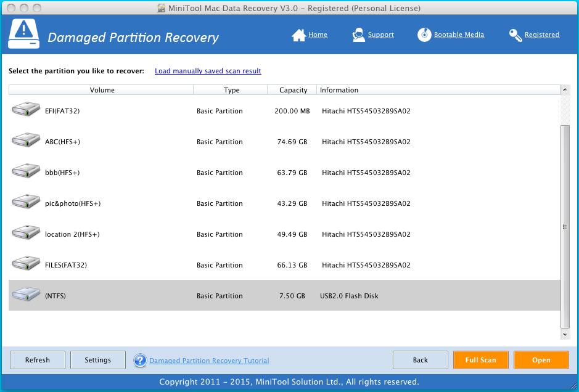Click the Home house icon
Viewport: 579px width, 392px height.
click(298, 35)
